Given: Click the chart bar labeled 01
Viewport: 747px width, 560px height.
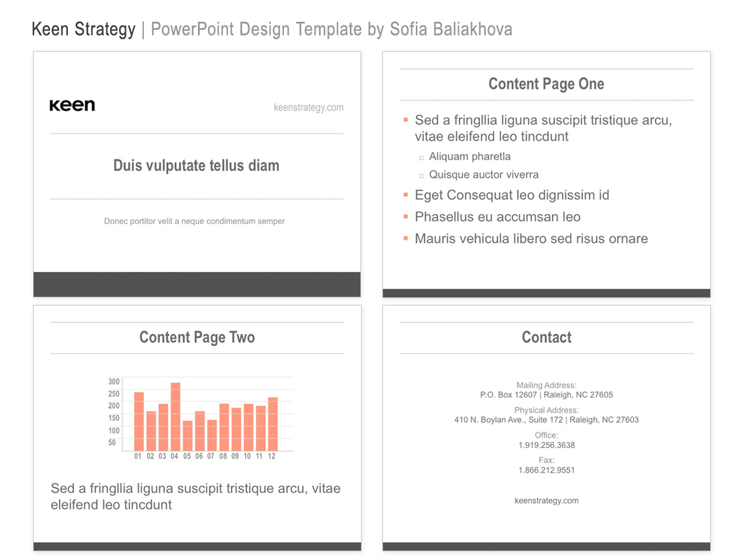Looking at the screenshot, I should (139, 422).
